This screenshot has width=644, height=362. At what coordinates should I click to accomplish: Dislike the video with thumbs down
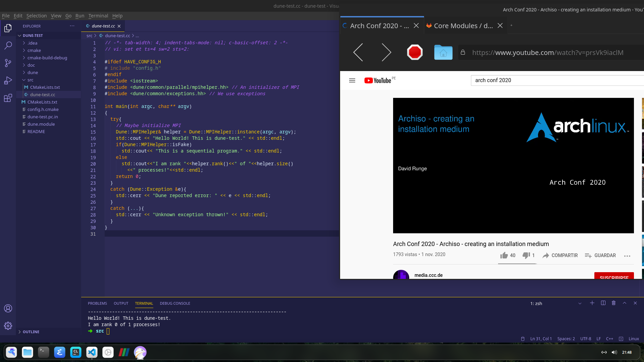pos(526,255)
